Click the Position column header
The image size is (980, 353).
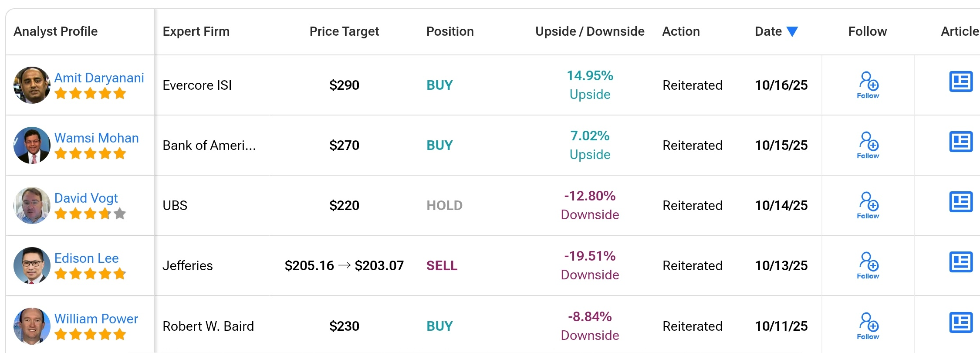click(450, 31)
